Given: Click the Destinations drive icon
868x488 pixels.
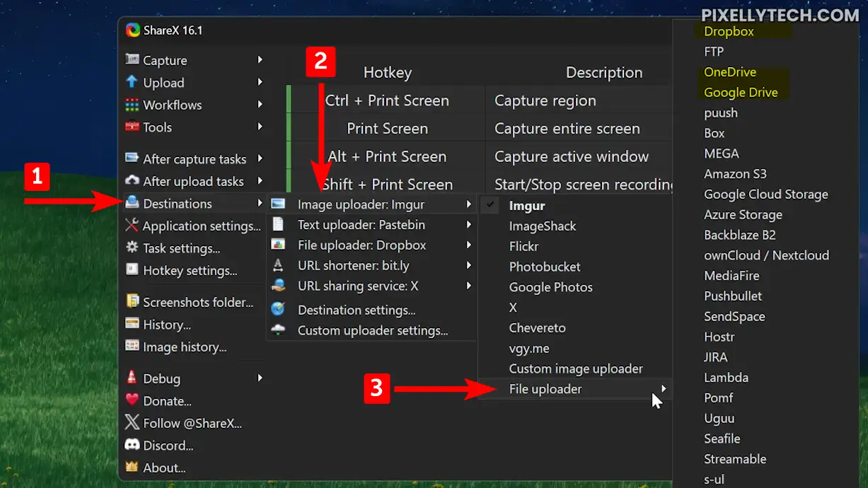Looking at the screenshot, I should (x=132, y=203).
